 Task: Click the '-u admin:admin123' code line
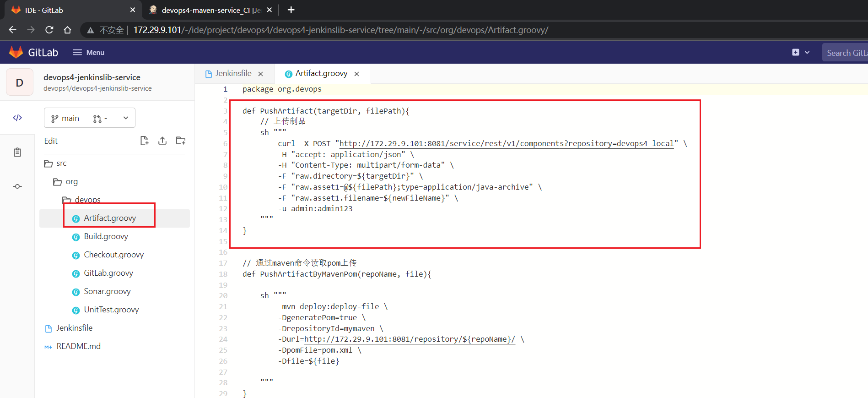click(315, 209)
